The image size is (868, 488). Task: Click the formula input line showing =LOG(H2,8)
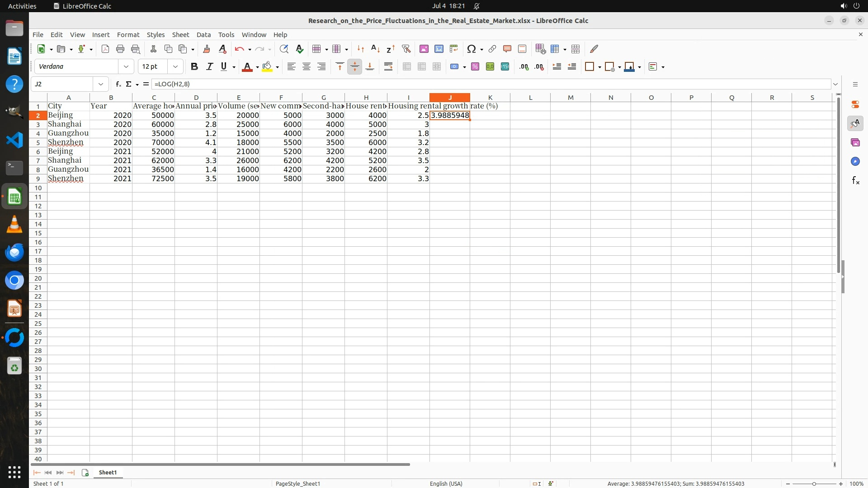pyautogui.click(x=488, y=84)
